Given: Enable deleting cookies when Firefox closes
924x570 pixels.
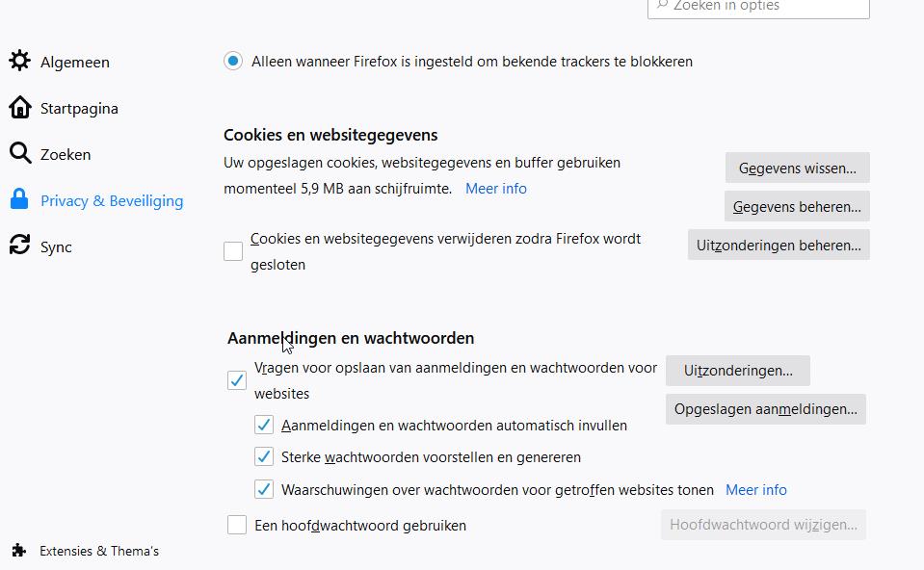Looking at the screenshot, I should (x=232, y=250).
